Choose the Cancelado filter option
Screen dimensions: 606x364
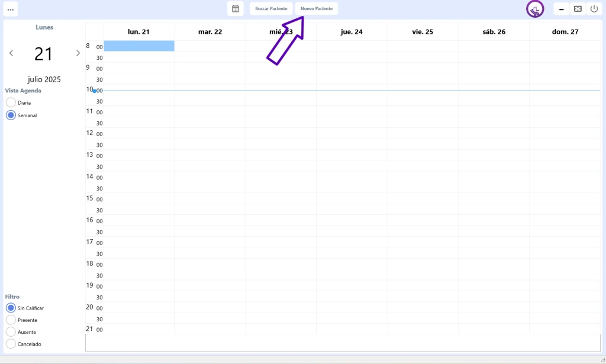pyautogui.click(x=11, y=344)
